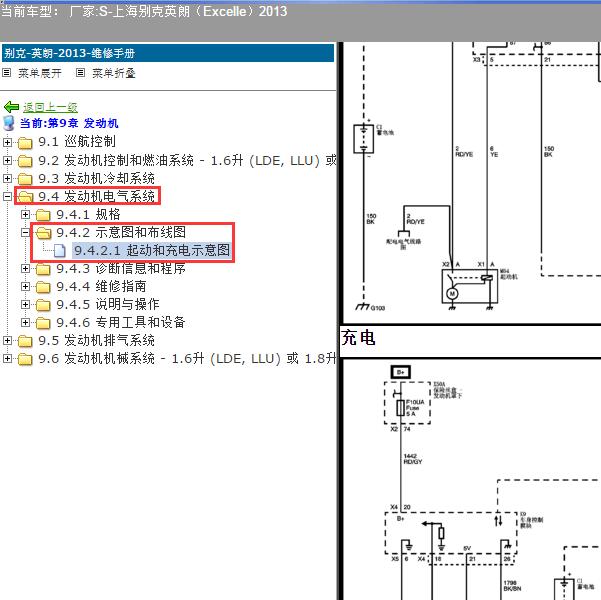
Task: Expand the 9.4.1 规格 node
Action: click(x=25, y=214)
